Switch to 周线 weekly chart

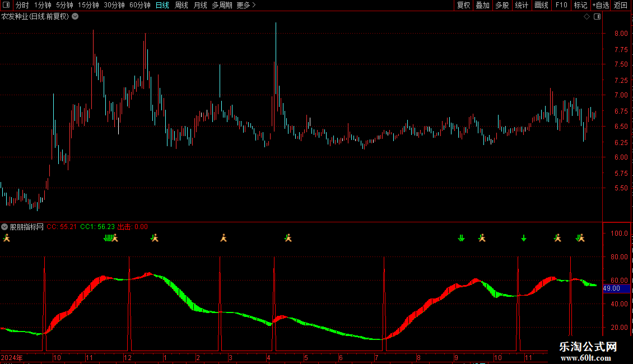[181, 5]
